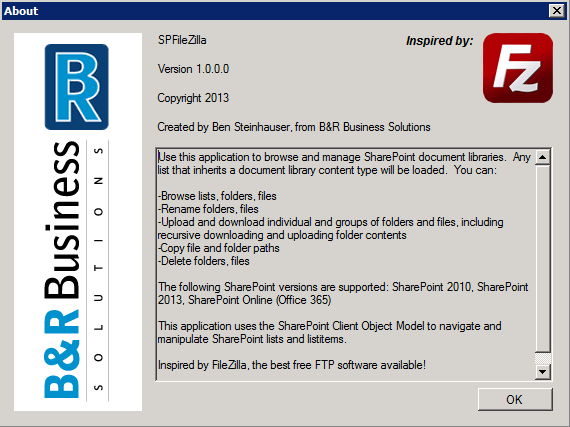The width and height of the screenshot is (570, 427).
Task: Click the B&R Business Solutions logo image
Action: coord(78,222)
